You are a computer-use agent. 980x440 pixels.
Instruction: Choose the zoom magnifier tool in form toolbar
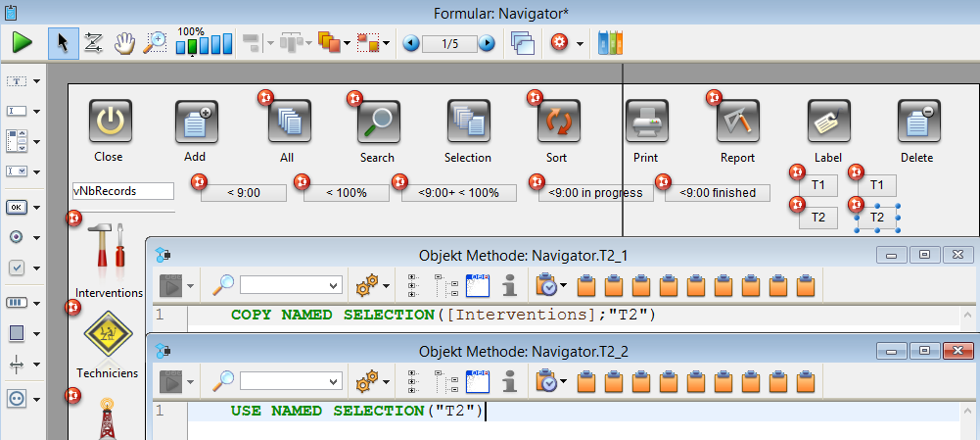[155, 43]
